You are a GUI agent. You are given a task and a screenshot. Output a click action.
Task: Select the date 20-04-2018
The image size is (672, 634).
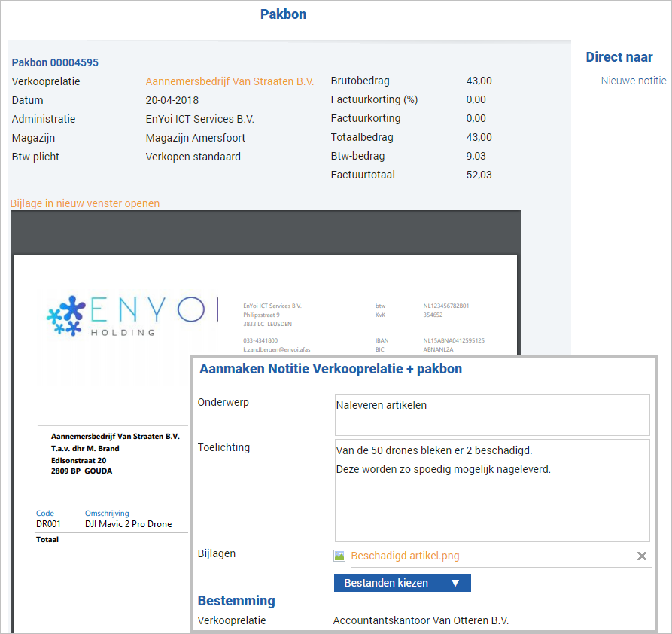(172, 100)
